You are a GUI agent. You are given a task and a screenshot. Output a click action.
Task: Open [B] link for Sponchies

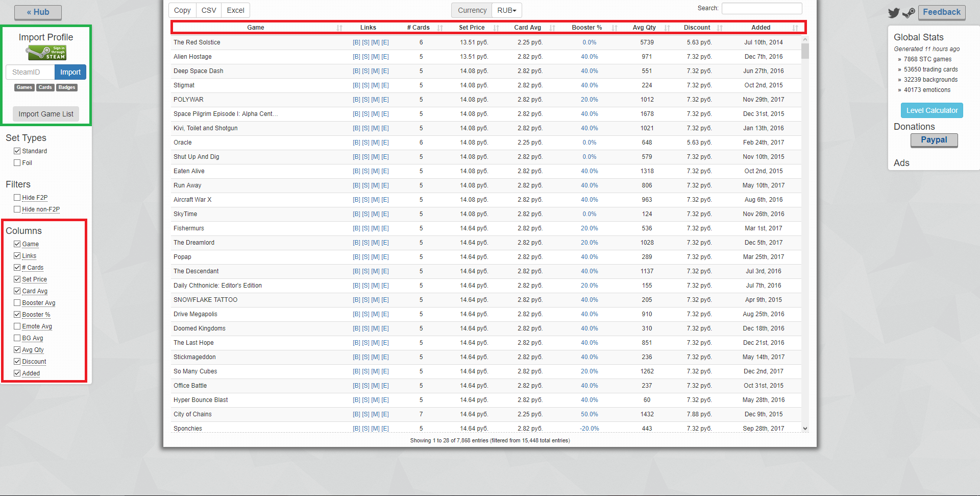point(356,429)
